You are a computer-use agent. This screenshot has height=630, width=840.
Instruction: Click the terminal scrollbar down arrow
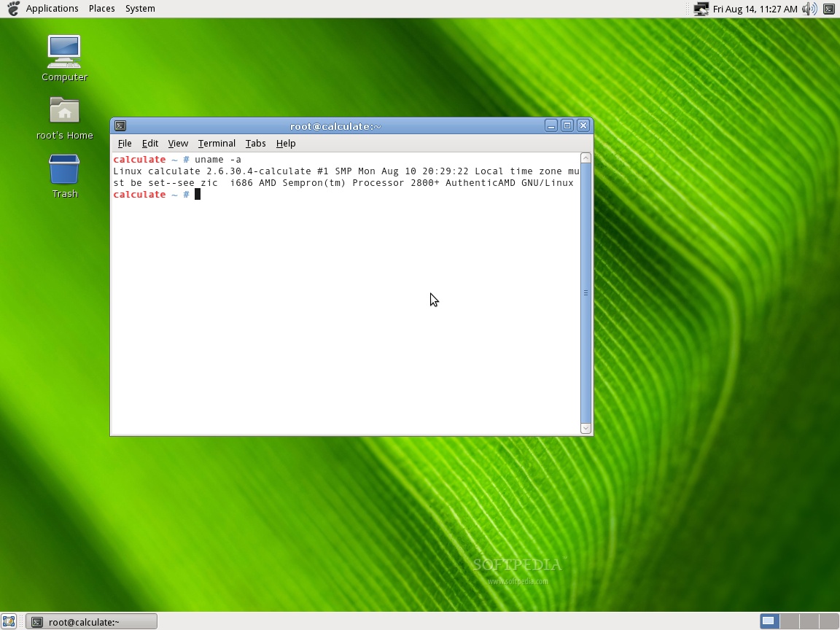pos(585,427)
